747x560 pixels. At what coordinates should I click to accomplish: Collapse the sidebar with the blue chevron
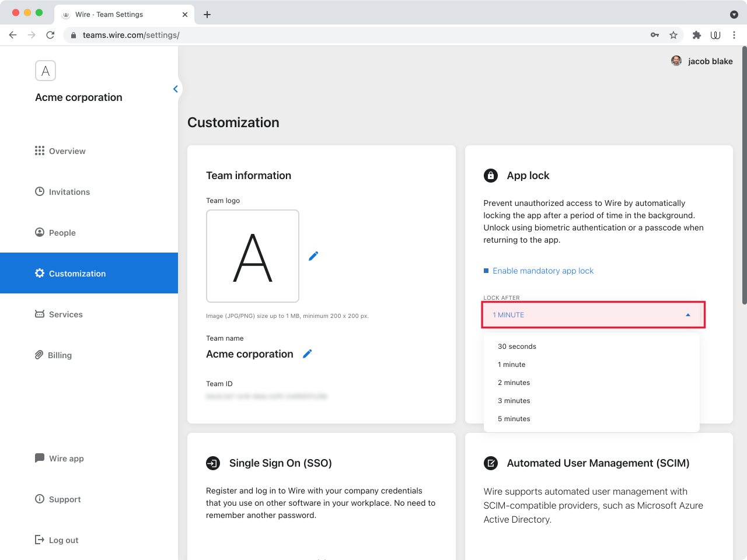pyautogui.click(x=175, y=89)
